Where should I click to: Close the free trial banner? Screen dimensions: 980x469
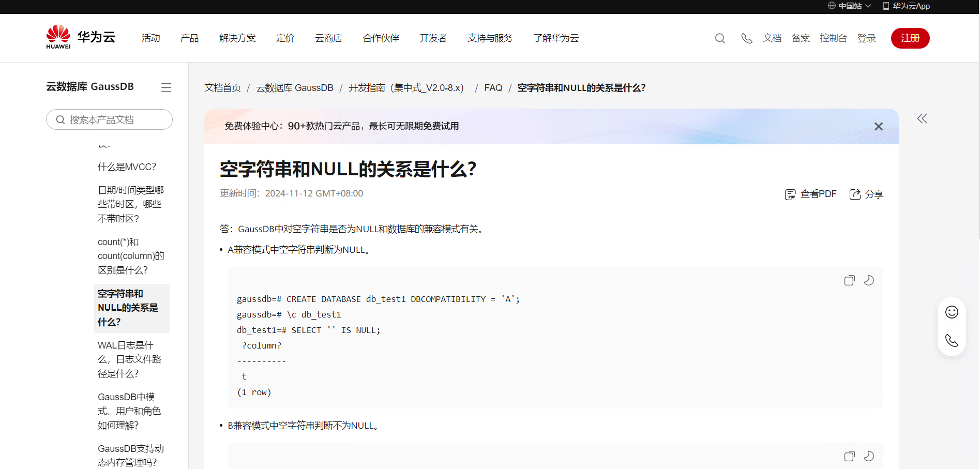pos(878,126)
